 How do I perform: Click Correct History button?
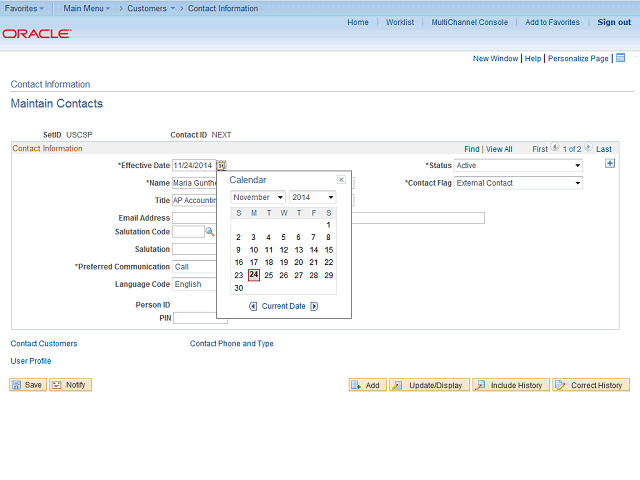(x=591, y=385)
